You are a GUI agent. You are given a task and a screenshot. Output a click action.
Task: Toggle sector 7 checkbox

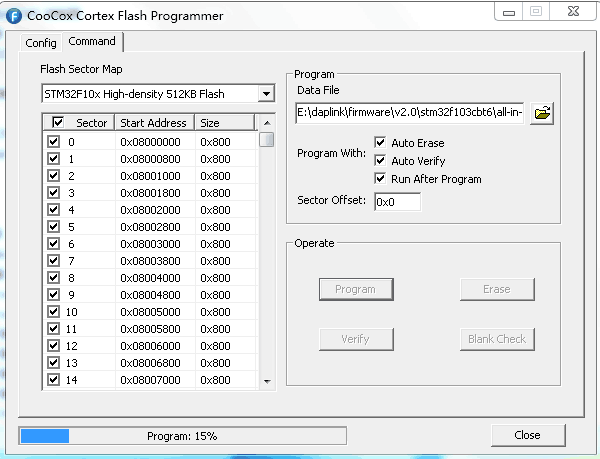click(x=54, y=261)
